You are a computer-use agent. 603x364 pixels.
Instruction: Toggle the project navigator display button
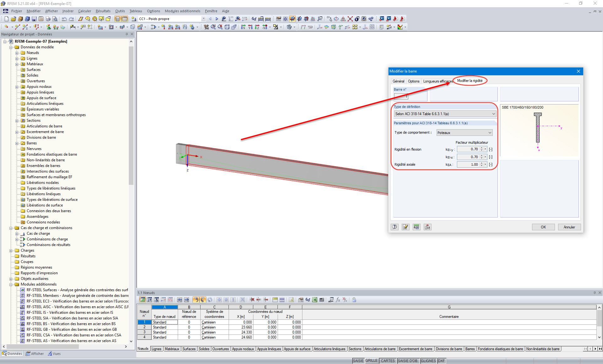118,19
